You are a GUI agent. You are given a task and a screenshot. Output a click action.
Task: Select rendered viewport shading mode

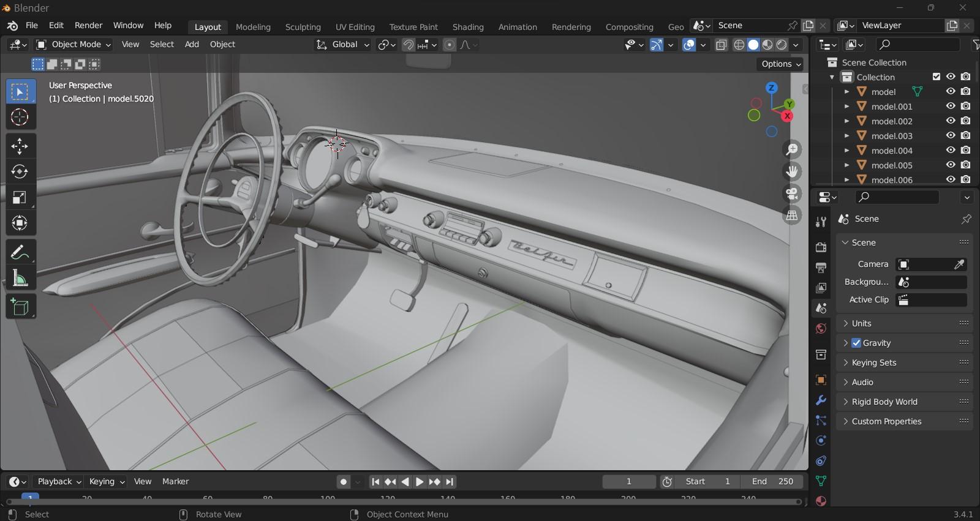pyautogui.click(x=782, y=45)
